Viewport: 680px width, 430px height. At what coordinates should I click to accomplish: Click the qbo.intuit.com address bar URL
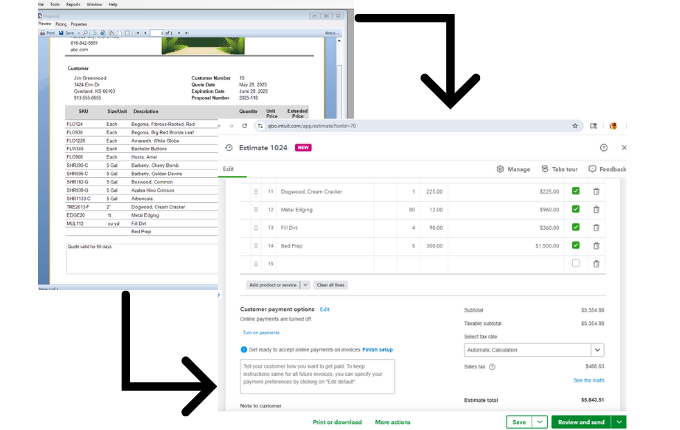312,126
